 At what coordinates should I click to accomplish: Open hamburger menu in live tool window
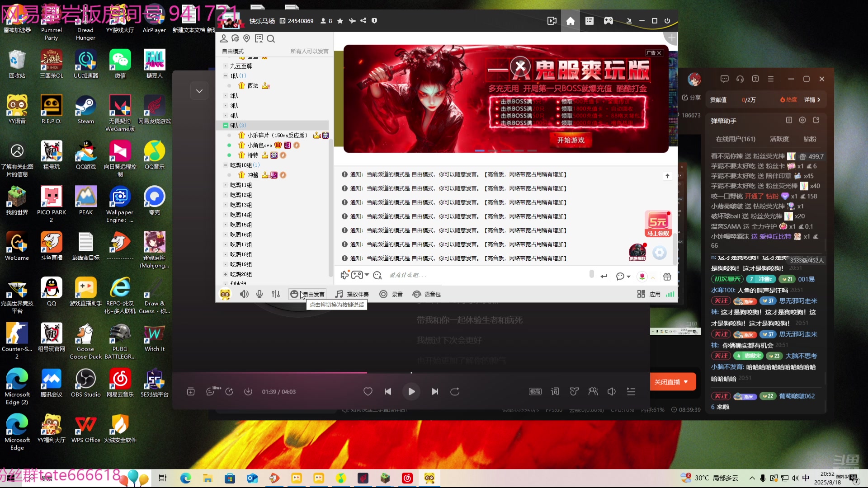[771, 79]
